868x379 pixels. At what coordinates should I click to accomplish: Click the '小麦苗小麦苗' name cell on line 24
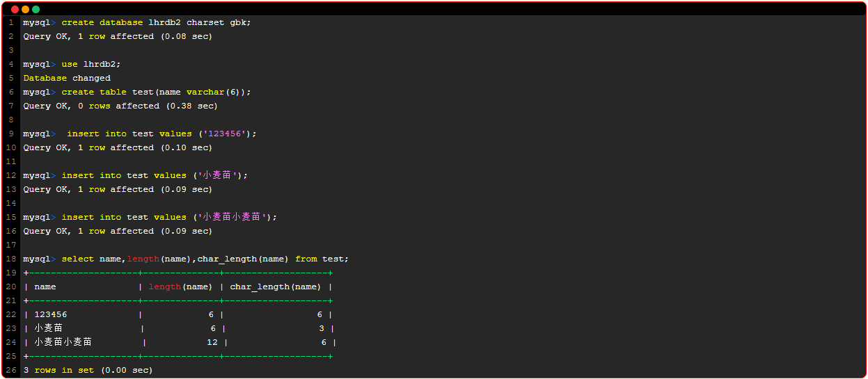(63, 342)
